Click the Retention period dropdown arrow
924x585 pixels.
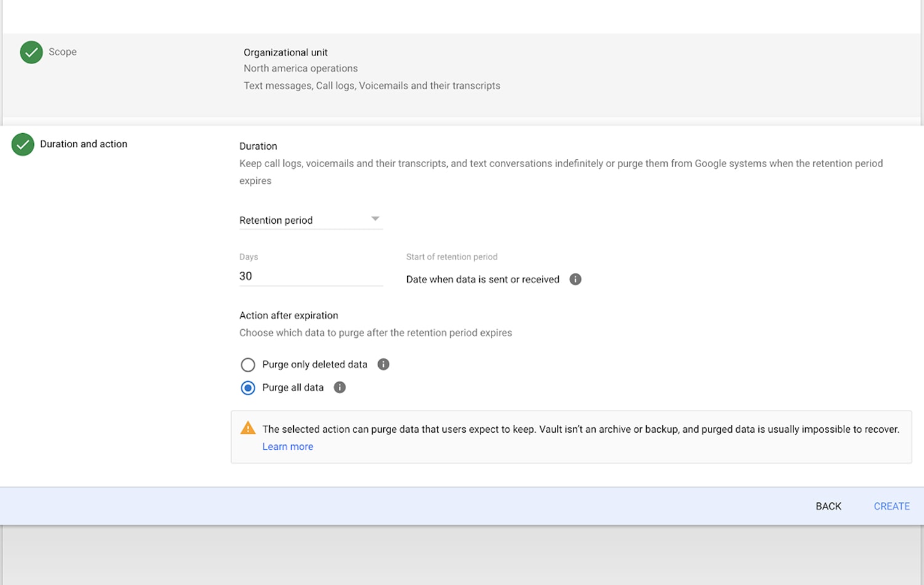pyautogui.click(x=376, y=218)
